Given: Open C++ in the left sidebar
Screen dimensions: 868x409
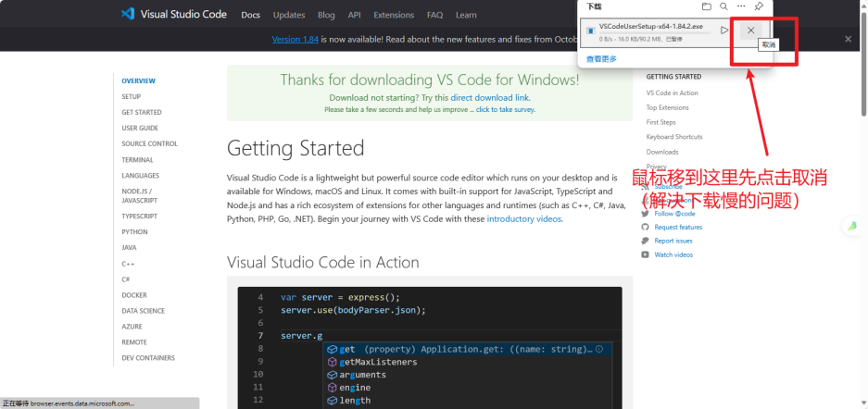Looking at the screenshot, I should pyautogui.click(x=128, y=265).
